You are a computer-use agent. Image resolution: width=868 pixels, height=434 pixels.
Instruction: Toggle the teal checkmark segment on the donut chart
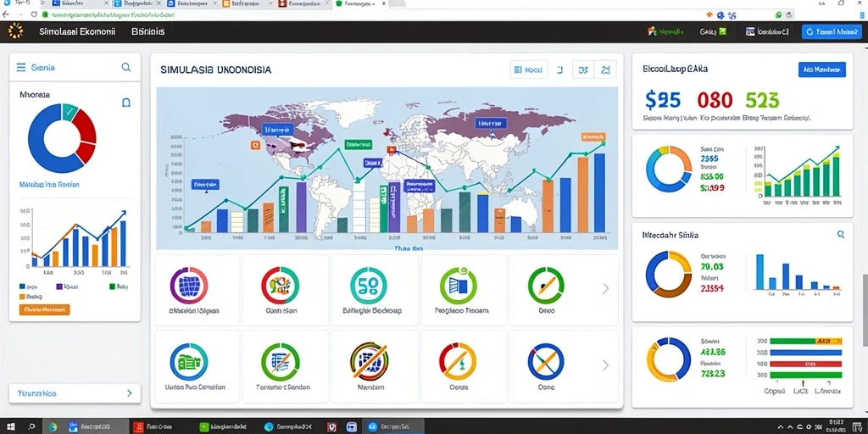pyautogui.click(x=70, y=111)
